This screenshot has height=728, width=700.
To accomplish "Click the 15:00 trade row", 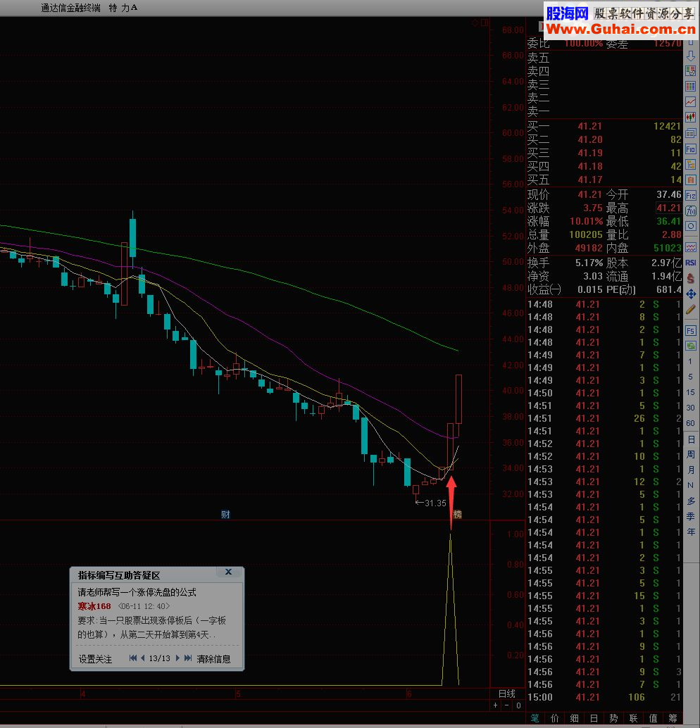I will pos(604,697).
